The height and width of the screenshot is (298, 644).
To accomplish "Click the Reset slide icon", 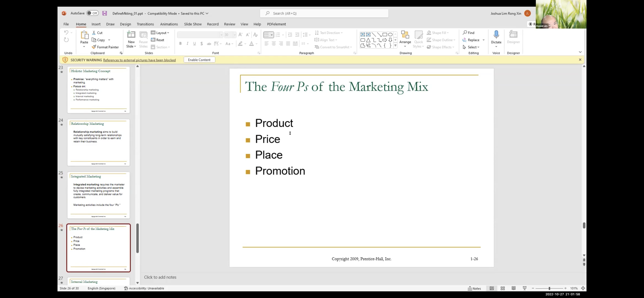I will (x=153, y=40).
